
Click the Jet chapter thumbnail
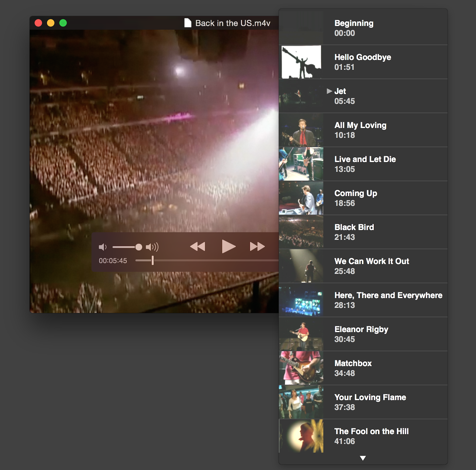tap(301, 96)
